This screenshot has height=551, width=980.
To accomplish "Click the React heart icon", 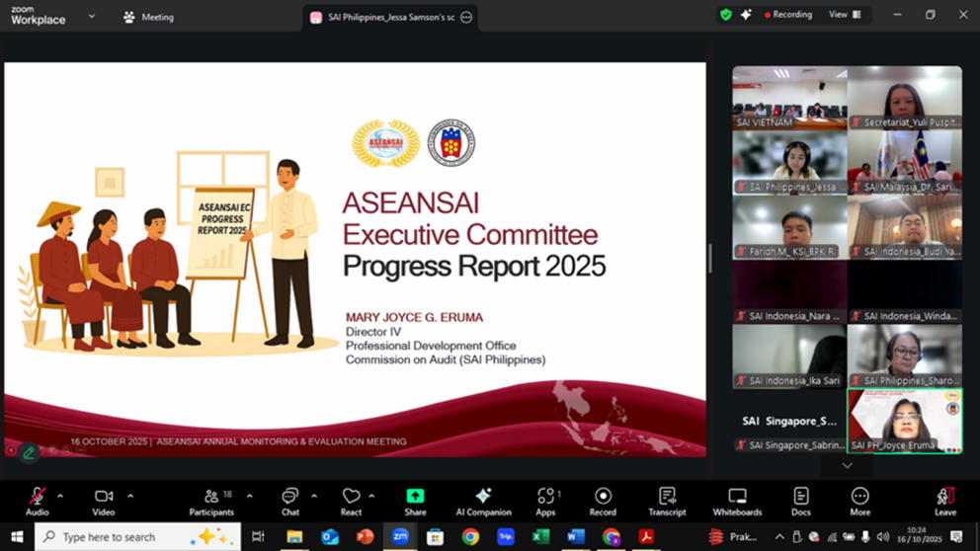I will 351,500.
